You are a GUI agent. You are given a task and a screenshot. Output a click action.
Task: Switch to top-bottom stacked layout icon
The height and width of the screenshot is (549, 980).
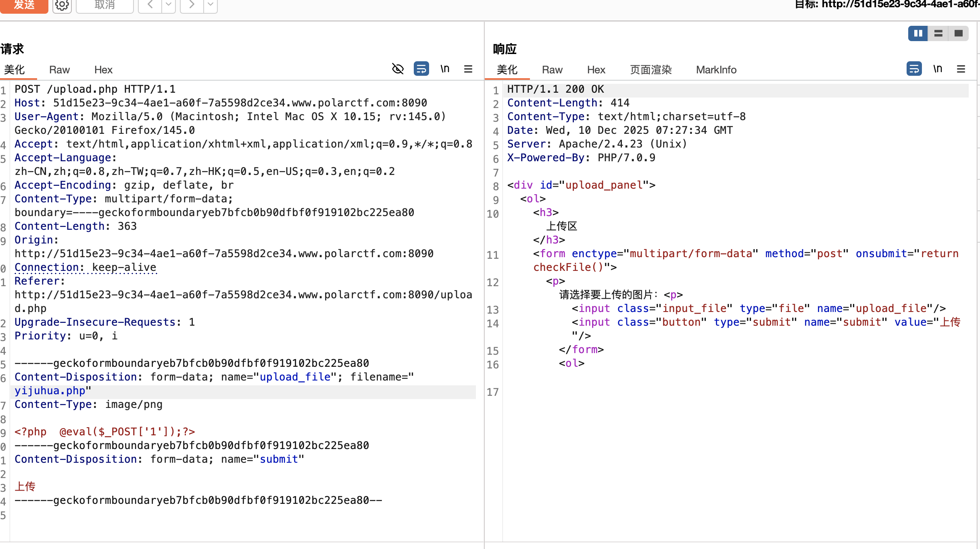(x=938, y=33)
